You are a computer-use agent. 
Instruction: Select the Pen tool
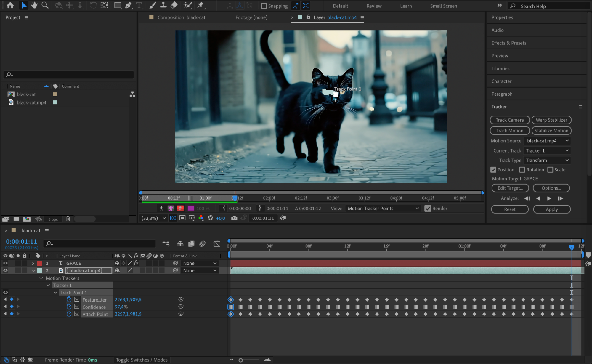128,5
